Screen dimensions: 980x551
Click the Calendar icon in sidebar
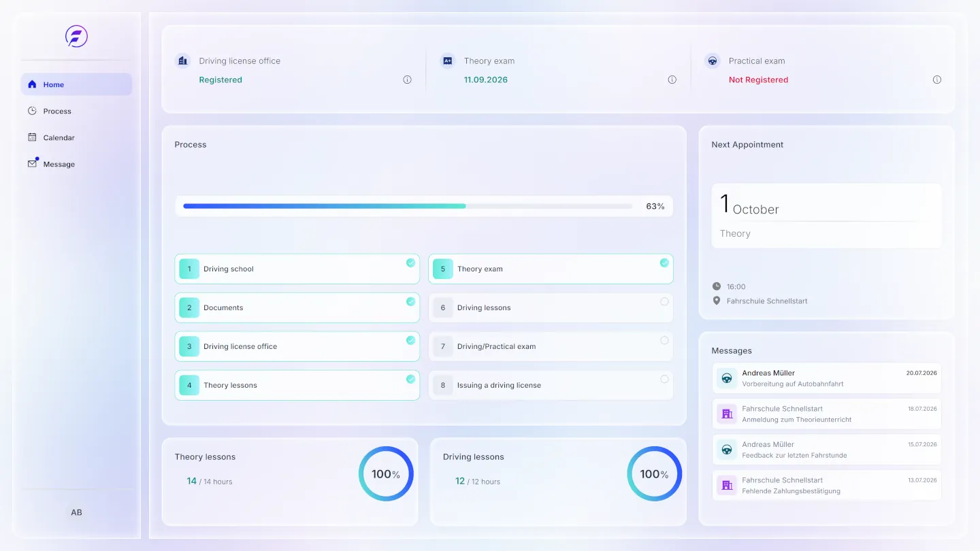[32, 137]
